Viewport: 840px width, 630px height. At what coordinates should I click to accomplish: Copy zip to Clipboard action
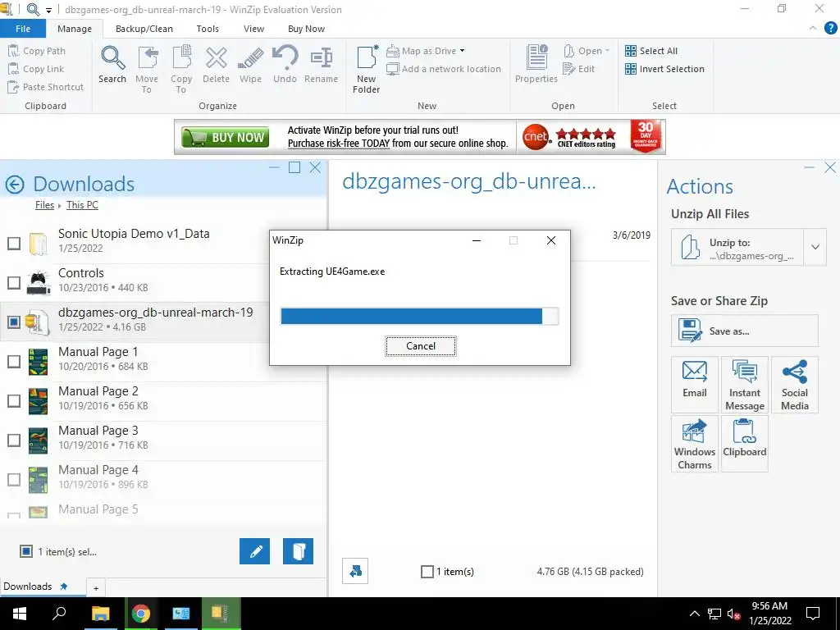(x=745, y=444)
